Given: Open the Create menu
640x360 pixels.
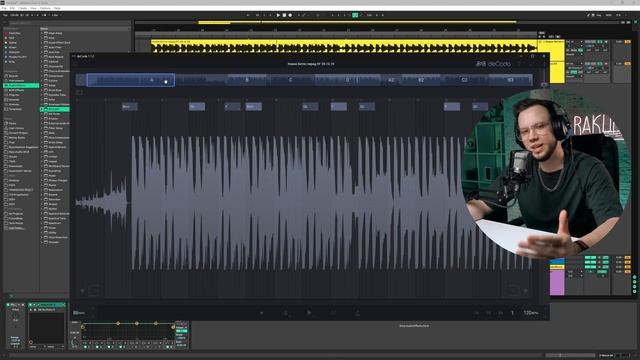Looking at the screenshot, I should (22, 8).
